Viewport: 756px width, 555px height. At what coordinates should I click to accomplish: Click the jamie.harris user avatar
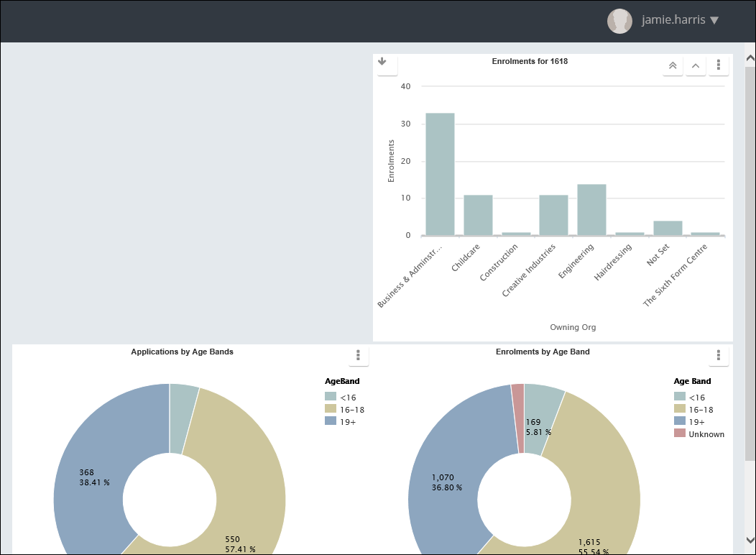(619, 21)
